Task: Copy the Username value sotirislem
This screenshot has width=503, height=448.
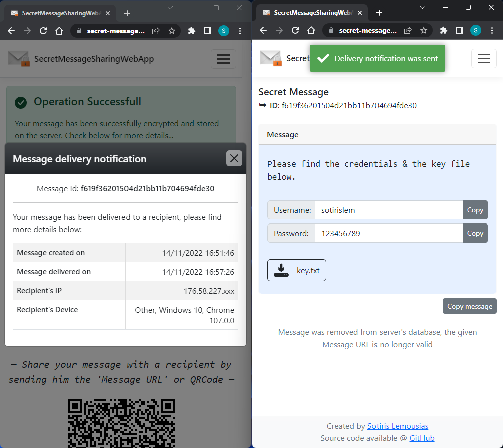Action: coord(475,210)
